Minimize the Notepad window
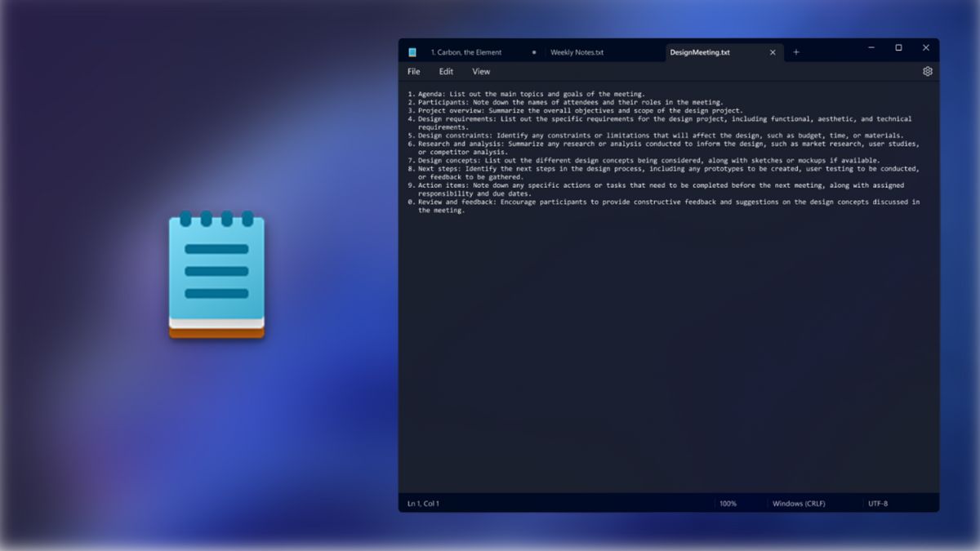This screenshot has height=551, width=980. 871,48
